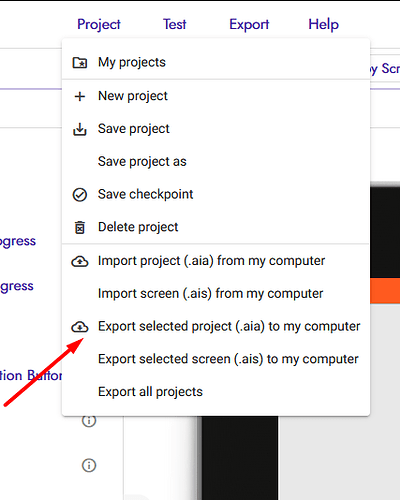Open the Test menu
Viewport: 400px width, 500px height.
pyautogui.click(x=174, y=24)
